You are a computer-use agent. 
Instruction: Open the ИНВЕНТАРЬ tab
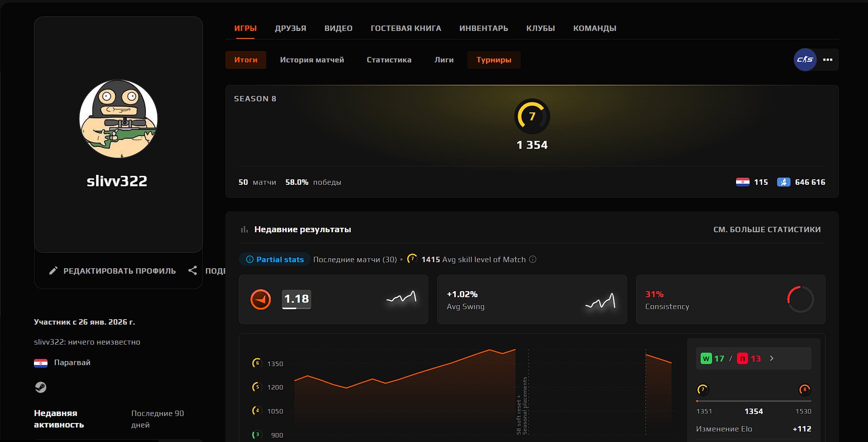coord(484,28)
